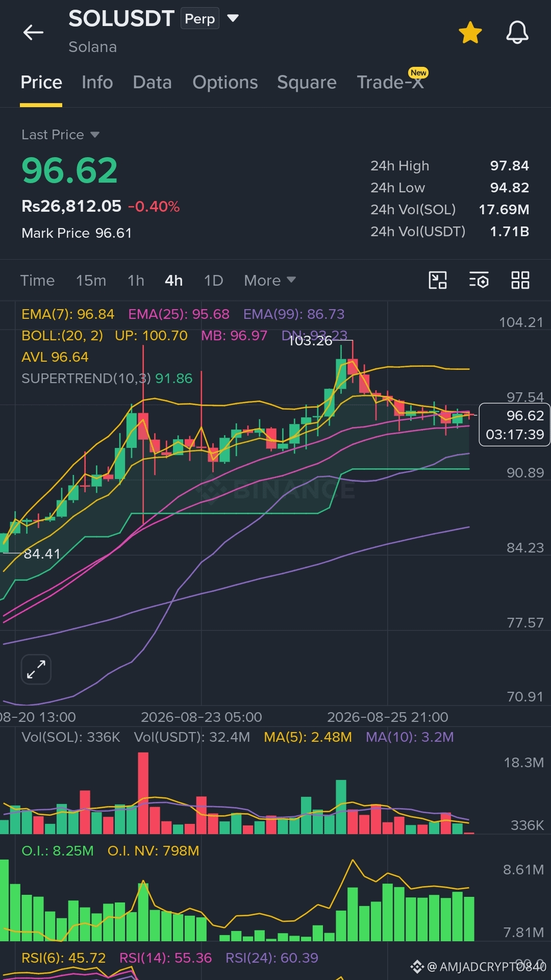Viewport: 551px width, 980px height.
Task: Open chart indicator settings icon
Action: [479, 280]
